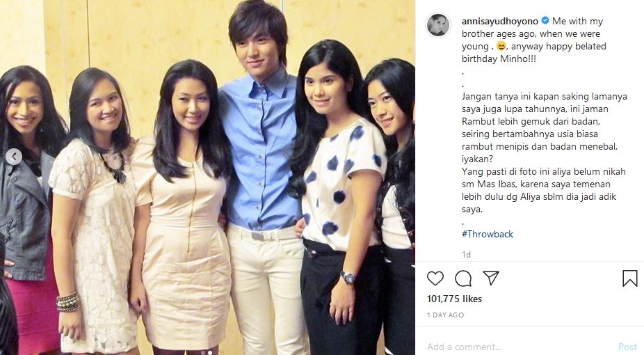Open comments via the speech bubble icon
The height and width of the screenshot is (355, 644).
[x=463, y=278]
